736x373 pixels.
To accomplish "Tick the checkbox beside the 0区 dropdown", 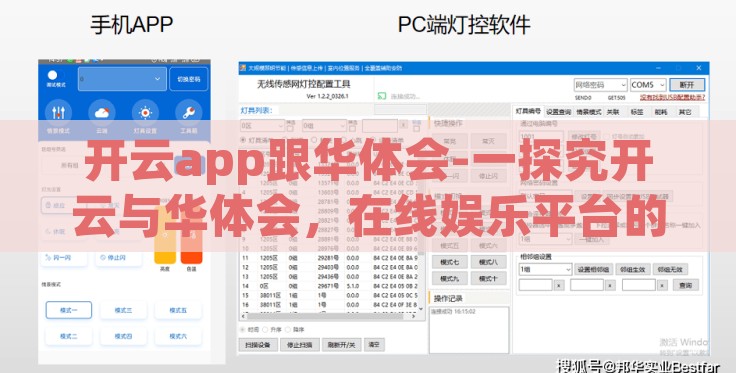I will (290, 128).
